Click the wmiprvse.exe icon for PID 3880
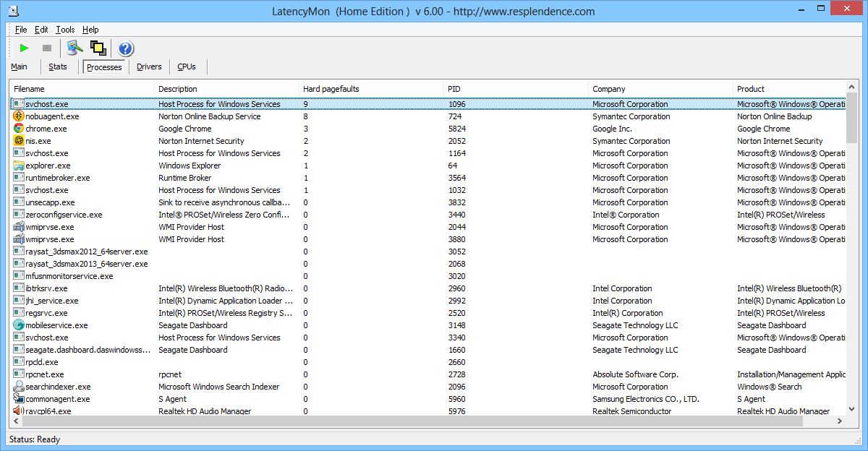The width and height of the screenshot is (868, 451). coord(19,239)
